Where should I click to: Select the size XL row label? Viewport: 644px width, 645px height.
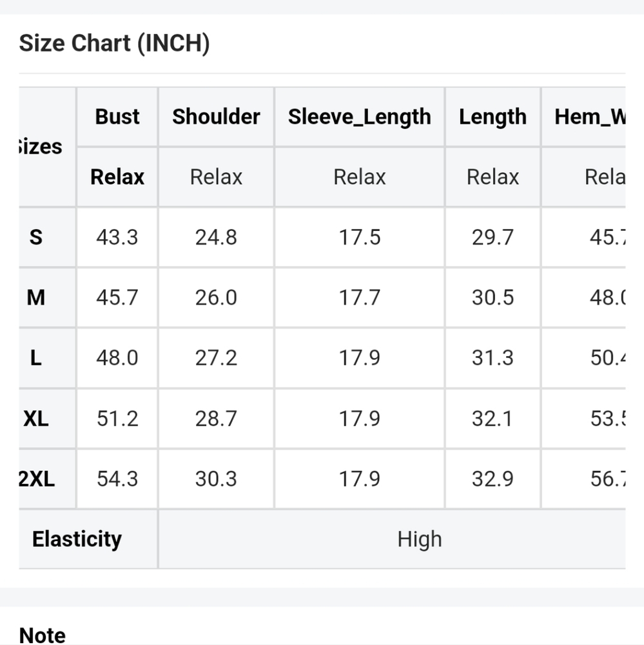pyautogui.click(x=36, y=419)
